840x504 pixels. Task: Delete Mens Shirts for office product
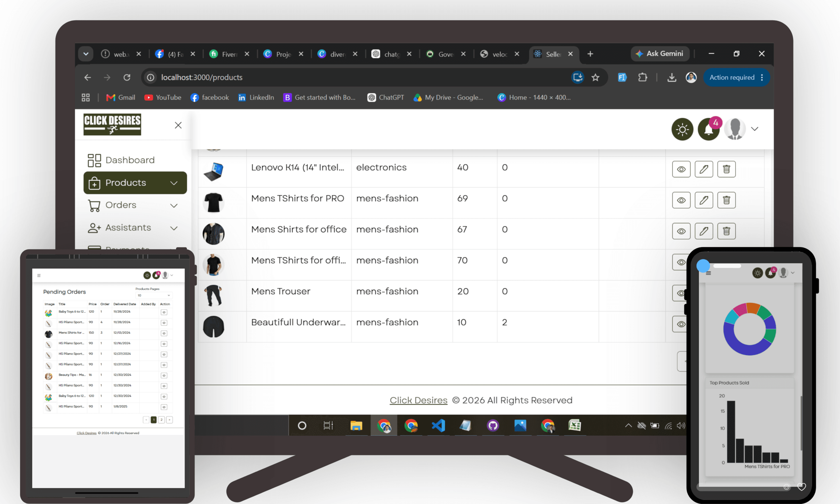[x=726, y=231]
